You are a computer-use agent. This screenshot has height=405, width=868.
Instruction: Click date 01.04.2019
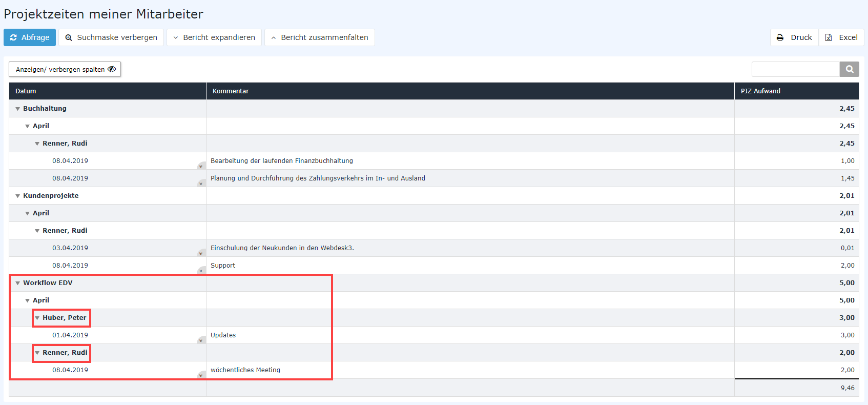tap(70, 335)
